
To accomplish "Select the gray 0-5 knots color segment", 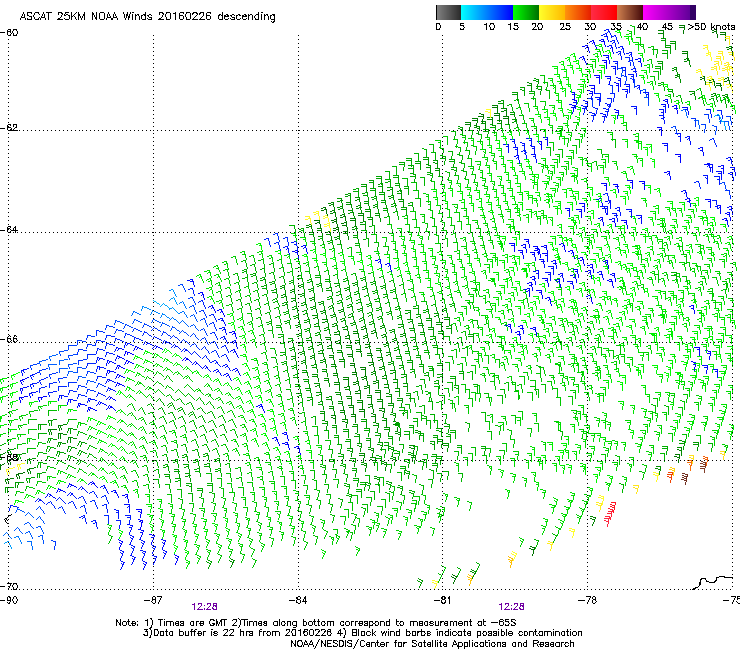I will coord(448,12).
